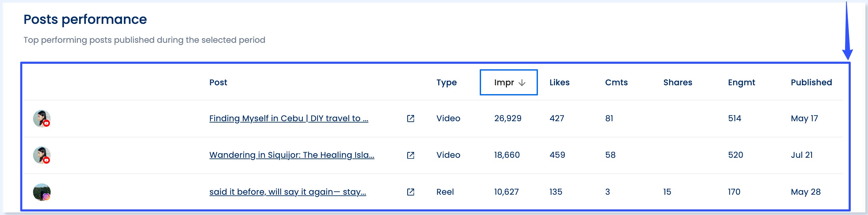Viewport: 868px width, 215px height.
Task: Select the Post column header
Action: pyautogui.click(x=218, y=83)
